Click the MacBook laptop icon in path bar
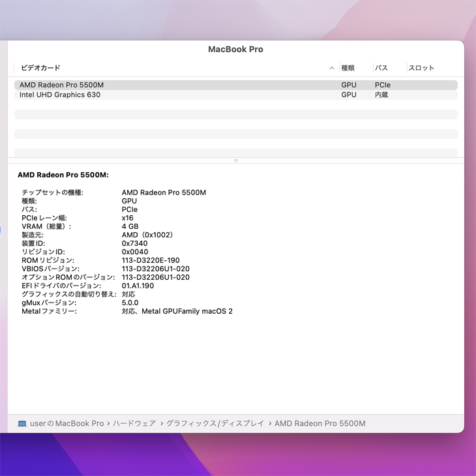The height and width of the screenshot is (476, 476). pos(22,423)
